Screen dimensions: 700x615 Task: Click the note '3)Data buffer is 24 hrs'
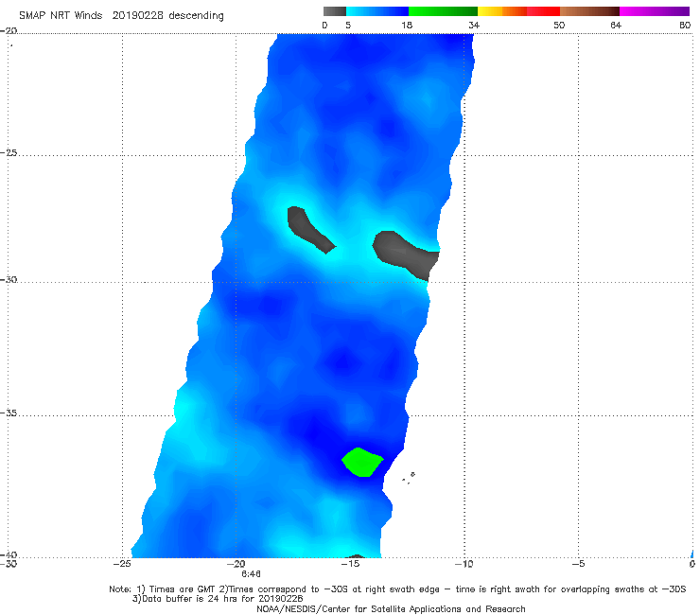(x=218, y=599)
